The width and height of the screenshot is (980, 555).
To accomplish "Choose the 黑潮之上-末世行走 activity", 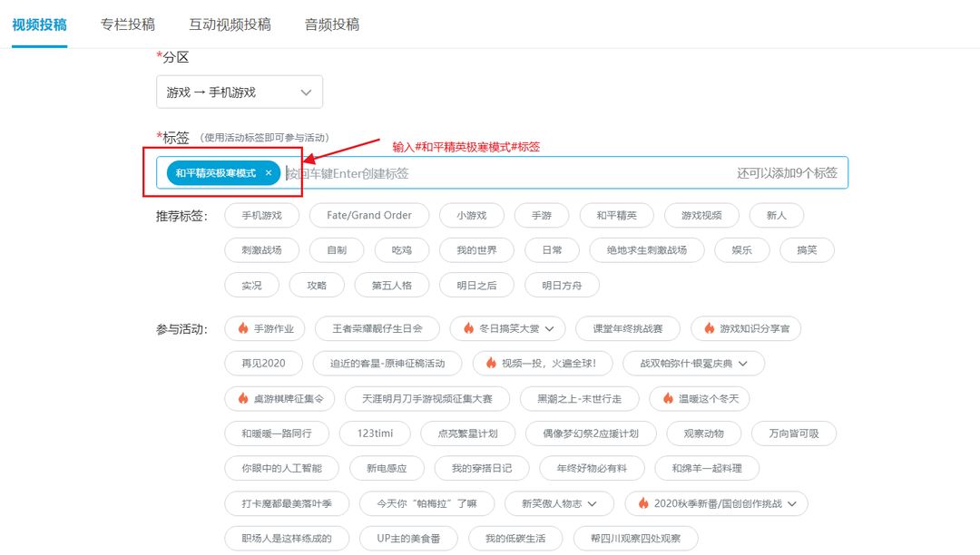I will click(x=579, y=398).
